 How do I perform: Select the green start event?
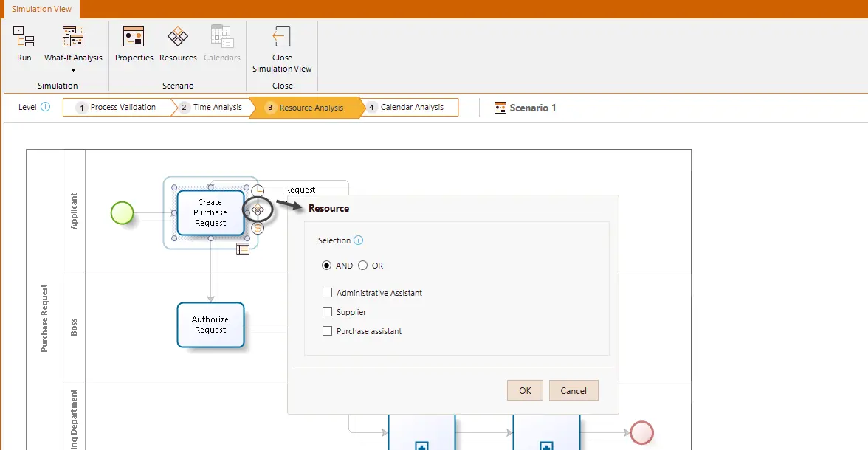pos(123,212)
